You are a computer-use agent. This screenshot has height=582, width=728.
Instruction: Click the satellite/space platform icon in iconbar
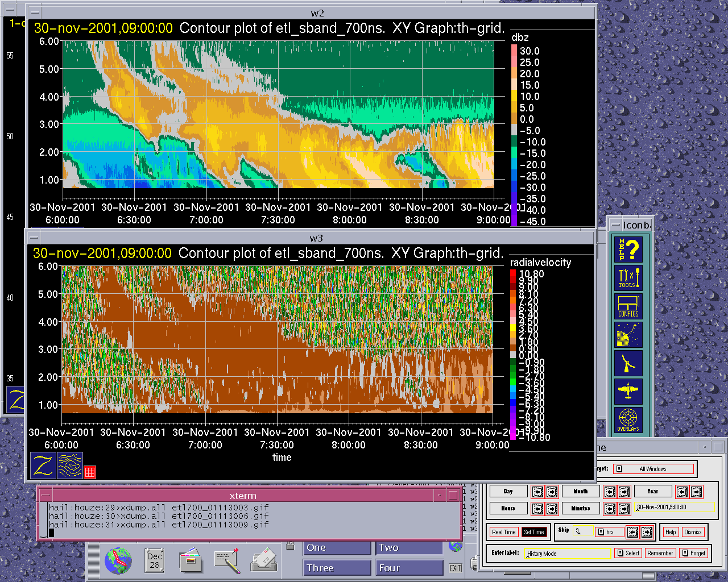click(x=628, y=335)
